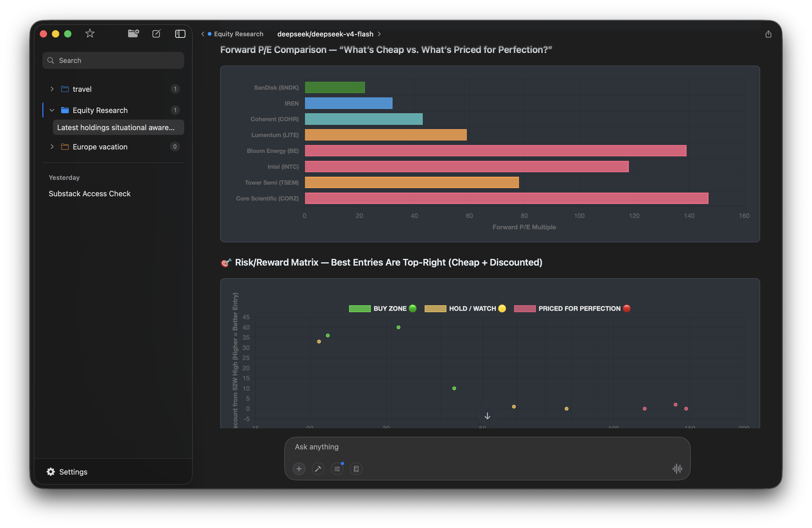Click the Tower Semi (TSEM) orange bar
The height and width of the screenshot is (528, 812).
point(412,183)
